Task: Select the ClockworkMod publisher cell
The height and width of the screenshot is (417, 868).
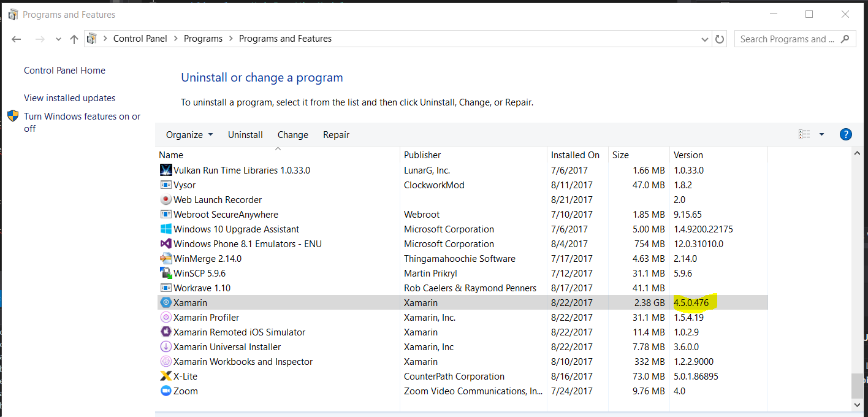Action: [x=434, y=185]
